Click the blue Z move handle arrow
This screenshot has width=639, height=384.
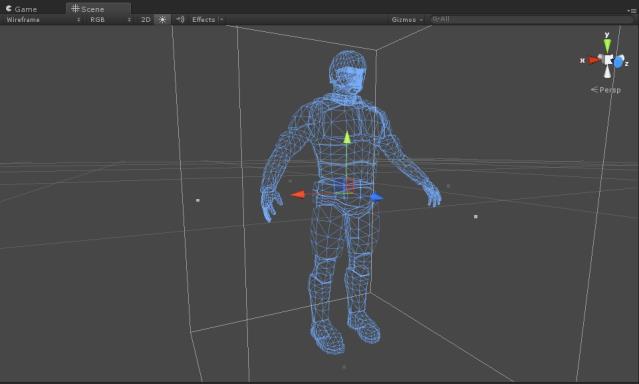pyautogui.click(x=377, y=198)
